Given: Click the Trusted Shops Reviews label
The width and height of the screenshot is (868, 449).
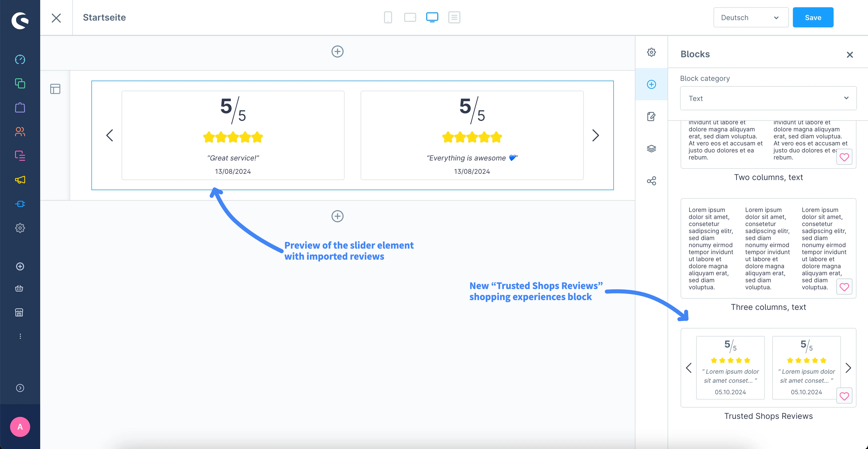Looking at the screenshot, I should click(768, 416).
